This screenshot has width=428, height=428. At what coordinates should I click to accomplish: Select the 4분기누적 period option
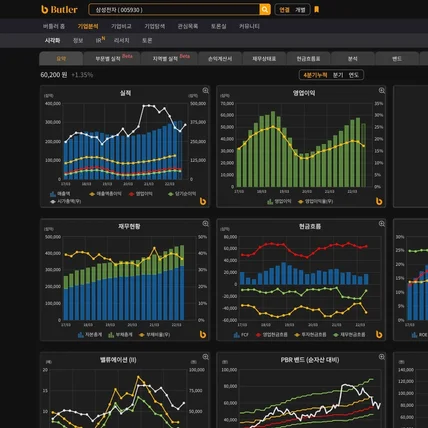coord(315,75)
